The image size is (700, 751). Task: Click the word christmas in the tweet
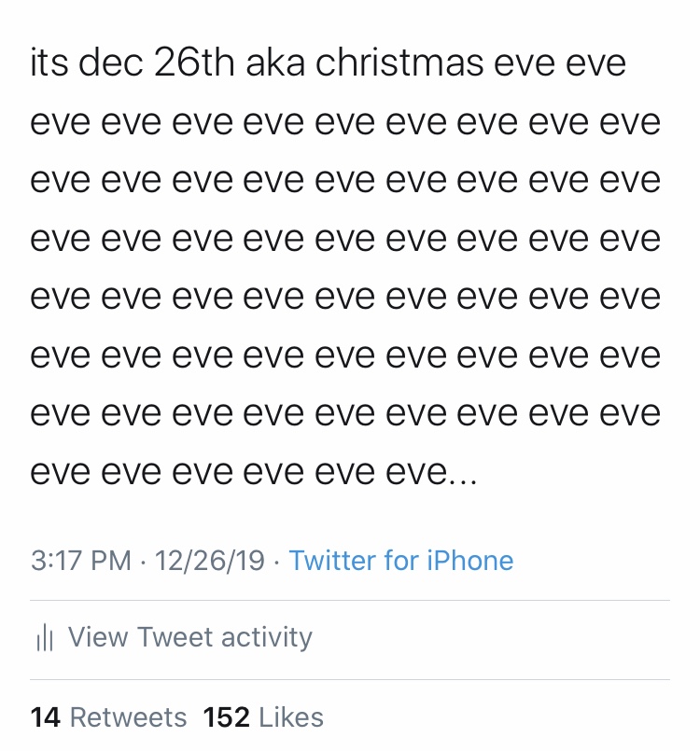(399, 63)
